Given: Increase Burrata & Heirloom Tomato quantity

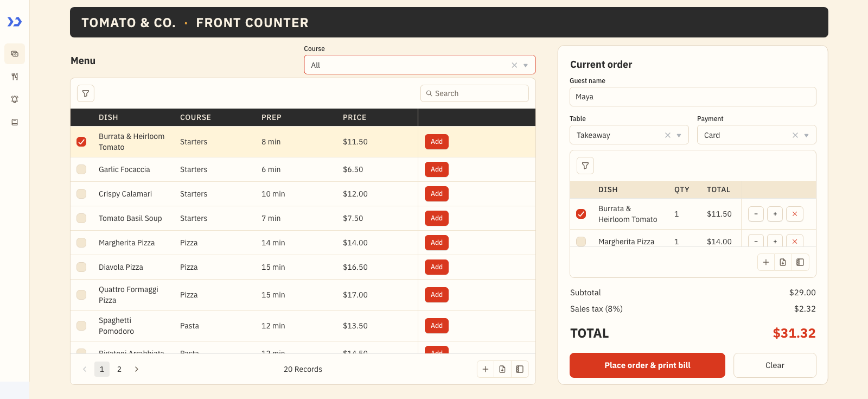Looking at the screenshot, I should 775,214.
